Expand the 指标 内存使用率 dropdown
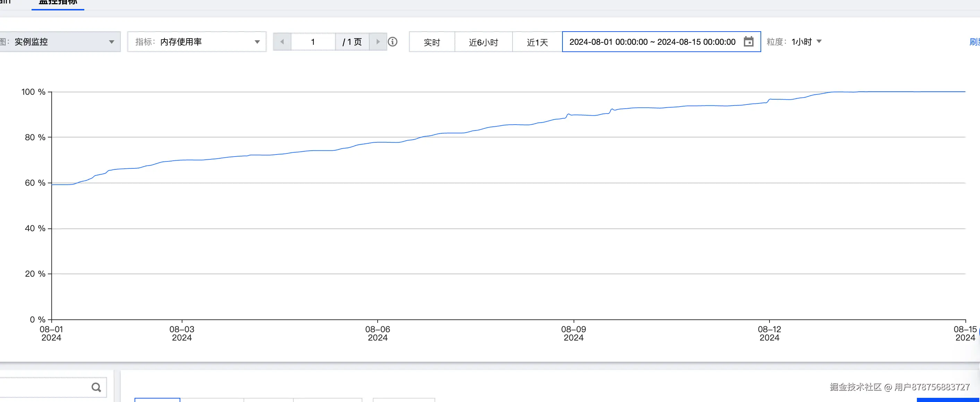 tap(197, 42)
